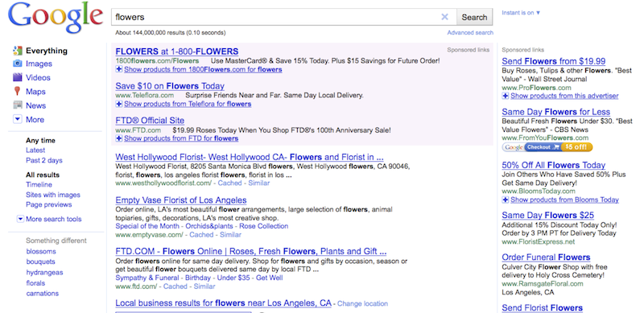Click the Images camera icon
The width and height of the screenshot is (644, 313).
(17, 64)
